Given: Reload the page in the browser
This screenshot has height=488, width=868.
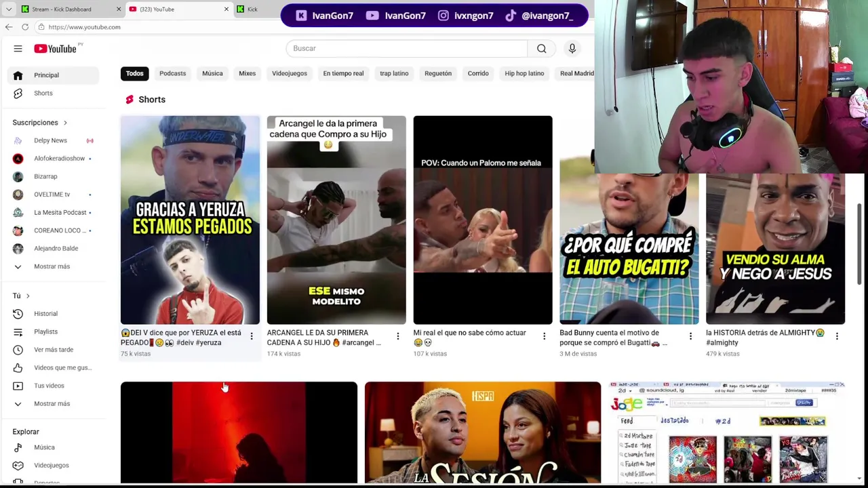Looking at the screenshot, I should pyautogui.click(x=25, y=27).
